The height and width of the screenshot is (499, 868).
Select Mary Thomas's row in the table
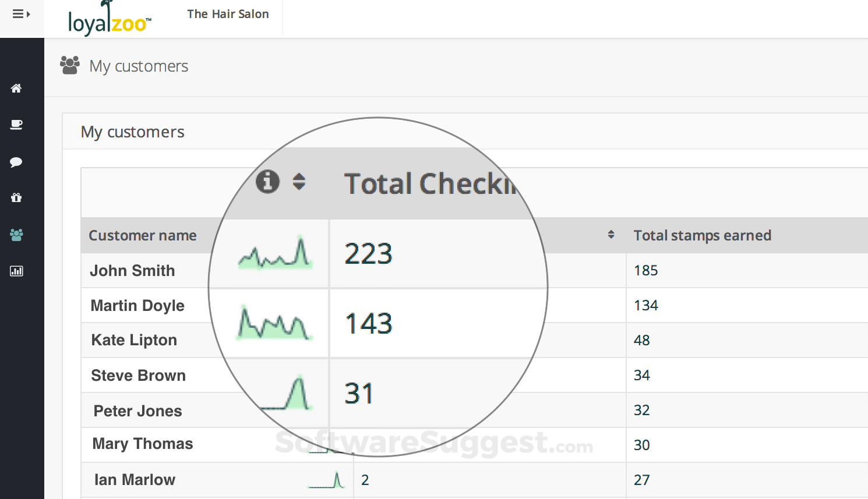tap(142, 444)
